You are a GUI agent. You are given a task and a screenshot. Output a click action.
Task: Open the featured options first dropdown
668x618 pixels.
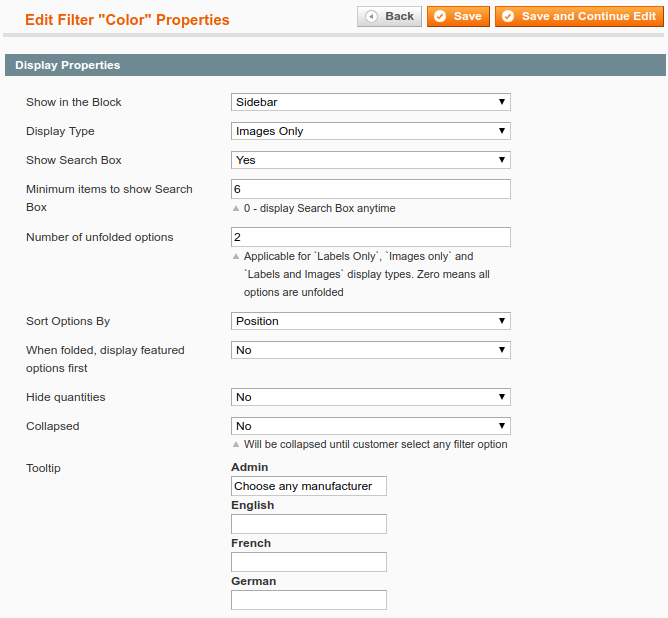click(x=370, y=350)
